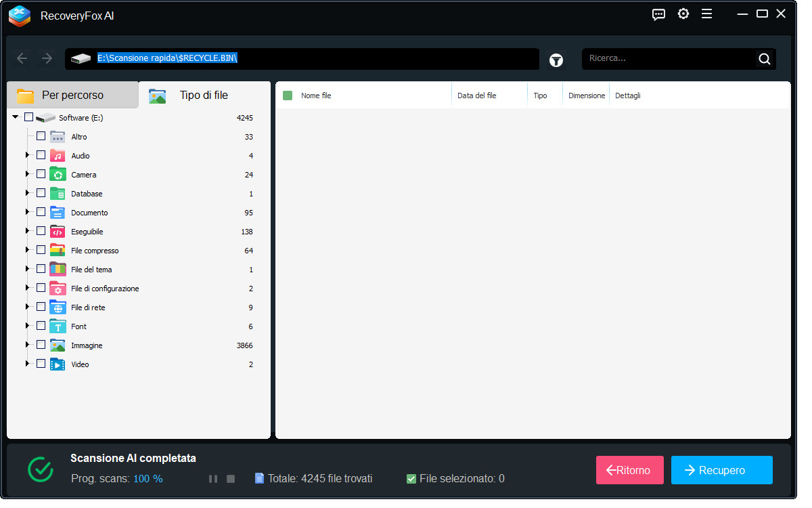The image size is (812, 508).
Task: Click the search magnifier icon
Action: 765,59
